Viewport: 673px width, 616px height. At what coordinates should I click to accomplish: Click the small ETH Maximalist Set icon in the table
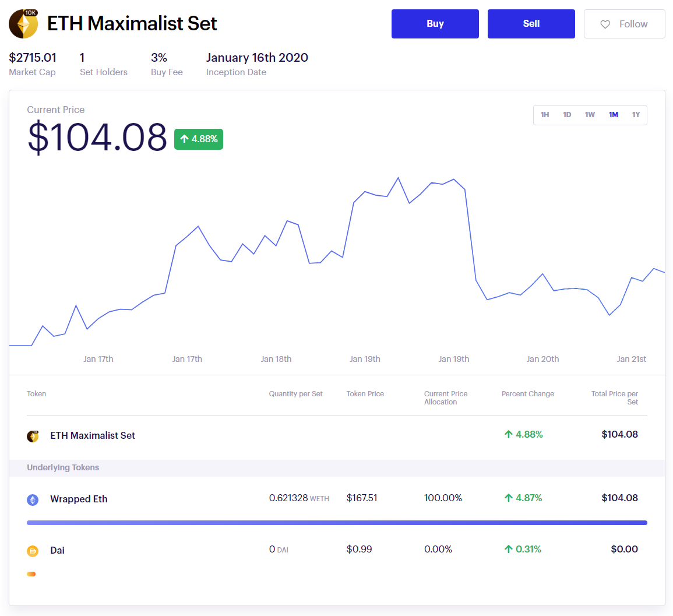click(33, 436)
